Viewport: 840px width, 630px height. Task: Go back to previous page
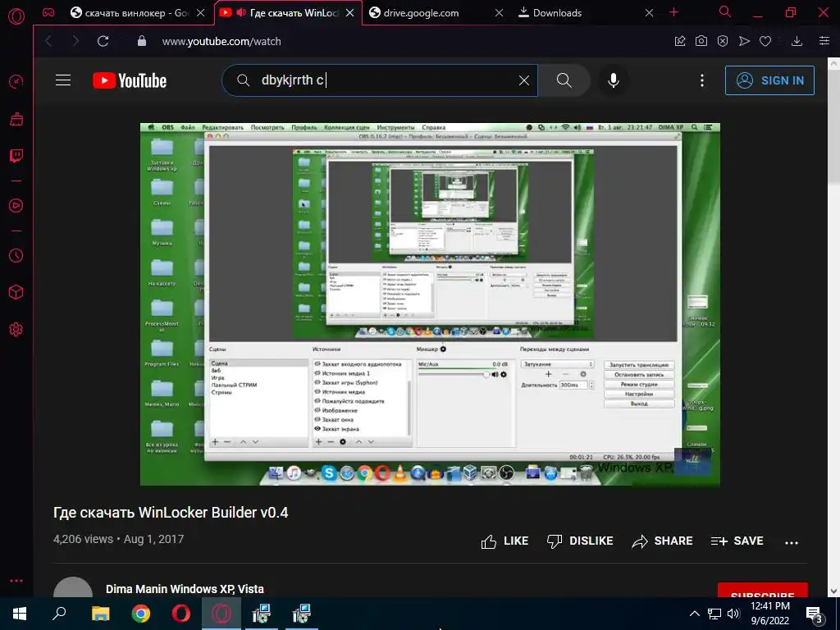point(48,41)
